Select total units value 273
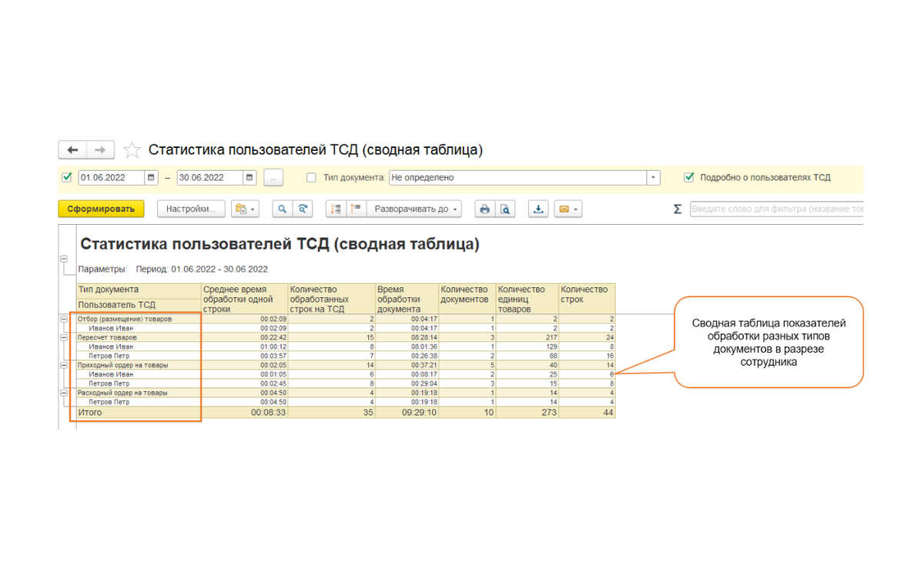 547,413
